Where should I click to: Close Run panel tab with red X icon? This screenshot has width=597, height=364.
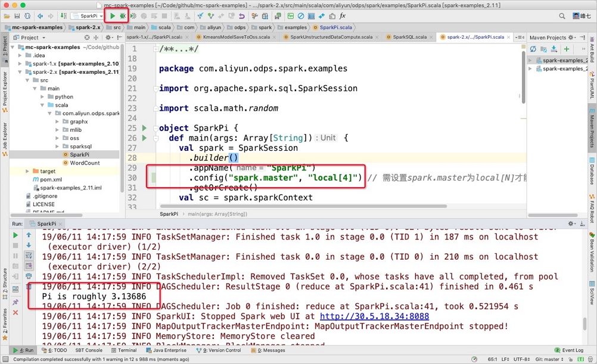coord(15,312)
